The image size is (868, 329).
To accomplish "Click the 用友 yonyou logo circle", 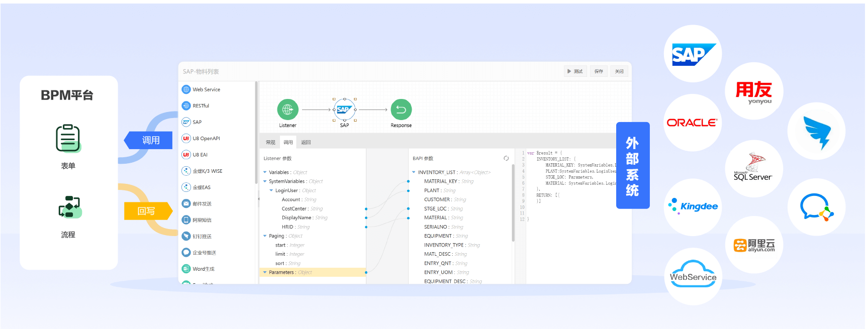I will tap(753, 91).
